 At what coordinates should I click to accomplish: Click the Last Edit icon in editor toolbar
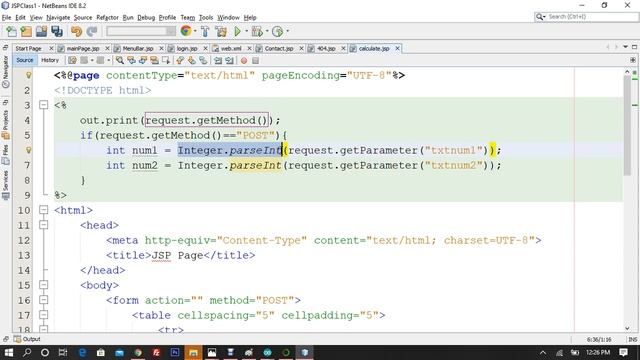(x=72, y=60)
